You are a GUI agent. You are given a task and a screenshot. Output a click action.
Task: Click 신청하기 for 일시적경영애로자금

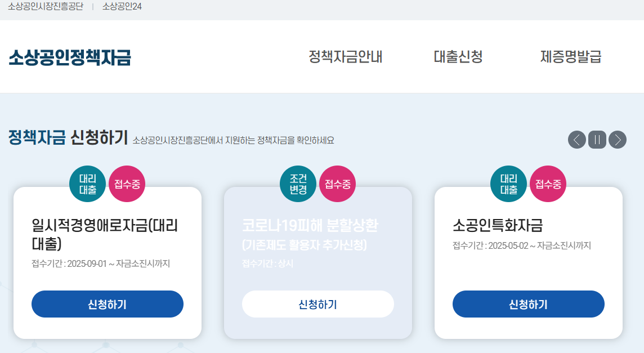[x=108, y=304]
